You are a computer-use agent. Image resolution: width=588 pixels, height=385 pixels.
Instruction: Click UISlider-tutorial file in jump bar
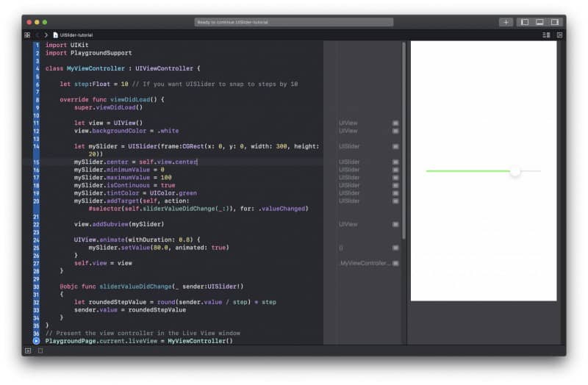tap(73, 35)
